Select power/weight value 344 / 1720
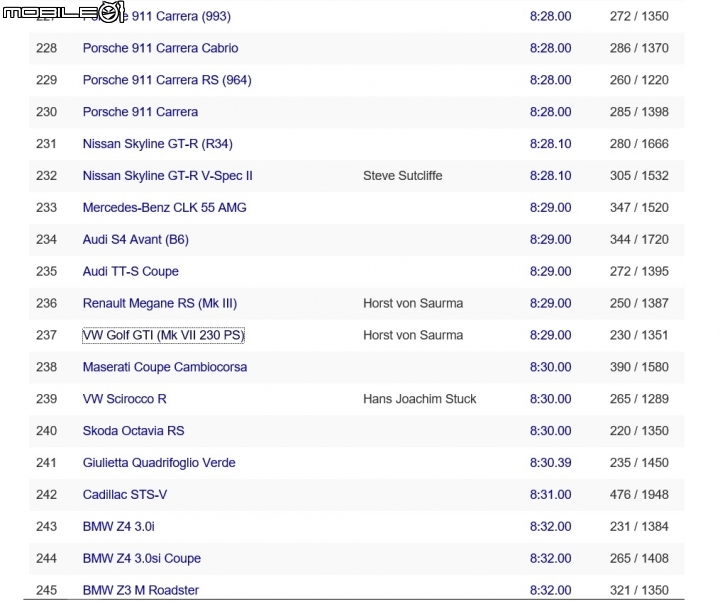720x601 pixels. click(x=639, y=240)
